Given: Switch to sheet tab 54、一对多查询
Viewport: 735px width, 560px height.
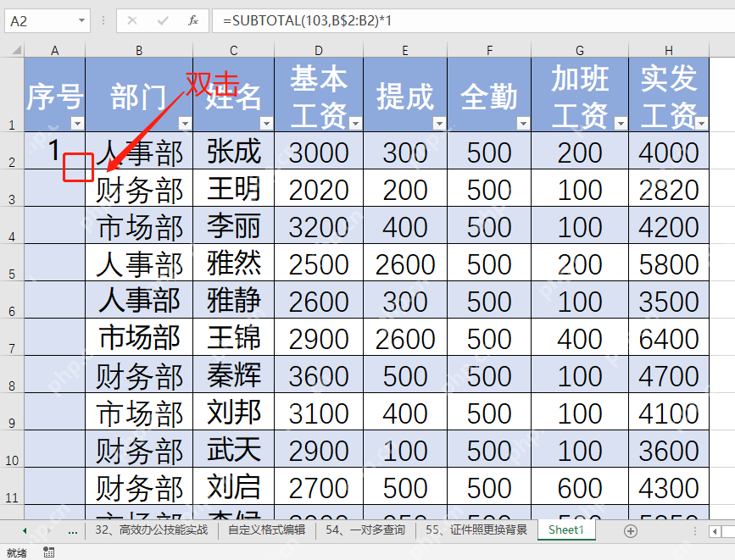Looking at the screenshot, I should (365, 530).
